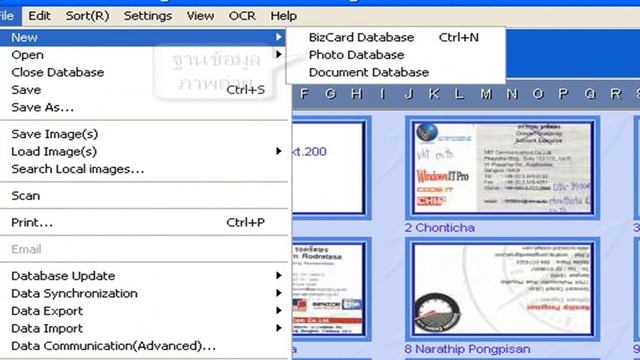The width and height of the screenshot is (640, 360).
Task: Select the card thumbnail showing xt.200
Action: pos(331,168)
